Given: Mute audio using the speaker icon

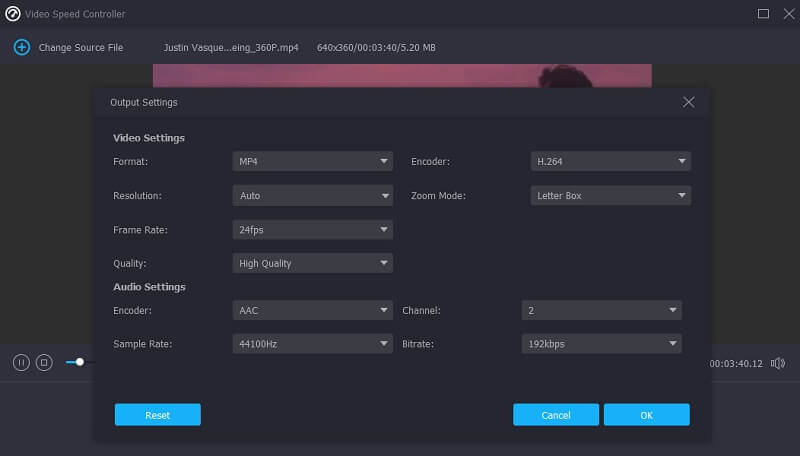Looking at the screenshot, I should click(x=778, y=363).
